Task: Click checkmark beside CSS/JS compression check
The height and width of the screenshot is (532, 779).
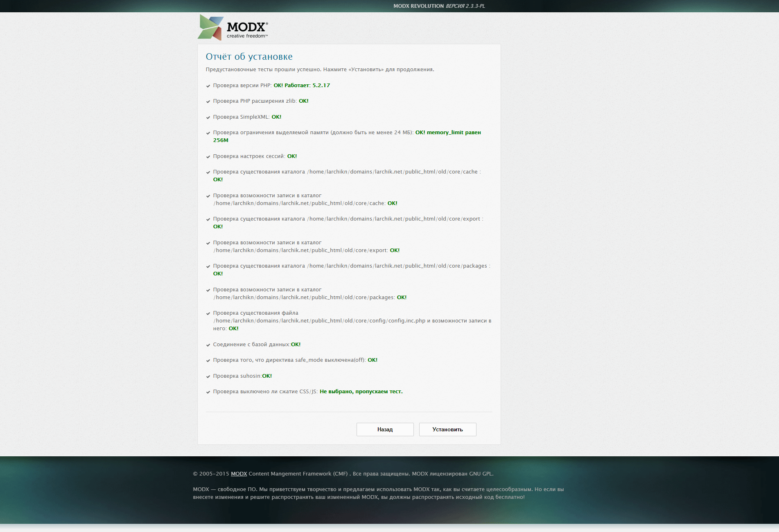Action: pyautogui.click(x=208, y=392)
